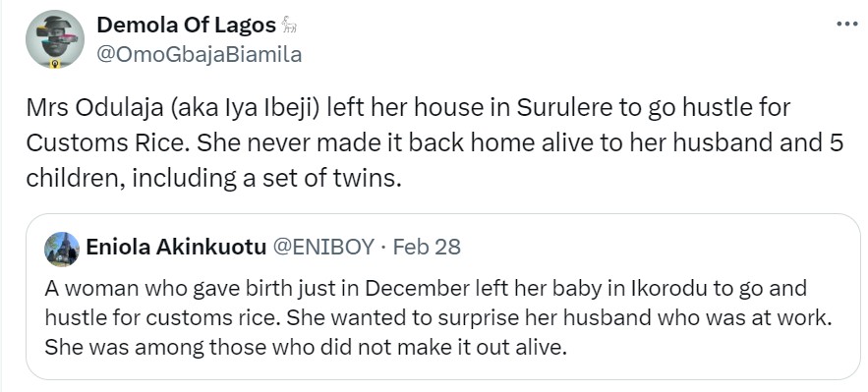Visit the @OmoGbajaBiamila handle
868x392 pixels.
200,54
